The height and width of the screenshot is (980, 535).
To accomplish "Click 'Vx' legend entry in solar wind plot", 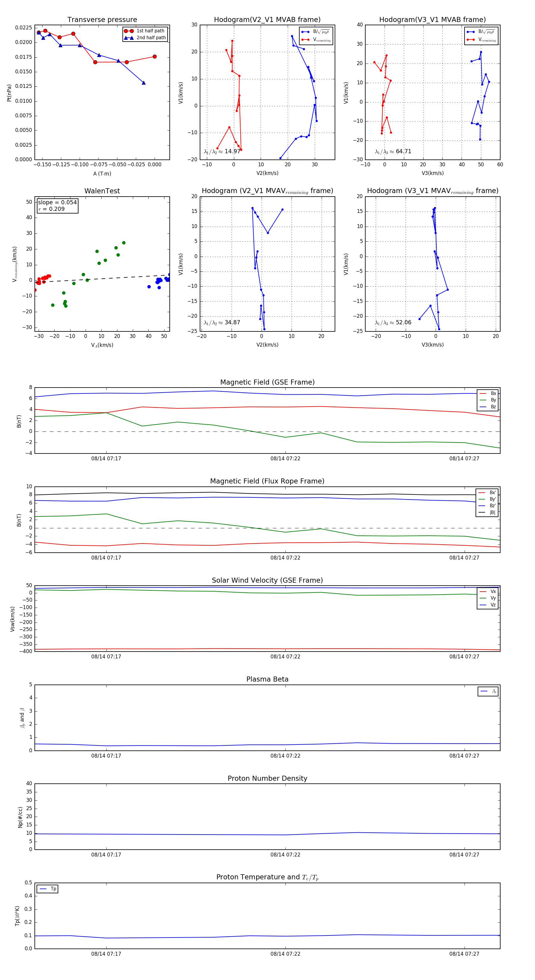I will coord(488,591).
